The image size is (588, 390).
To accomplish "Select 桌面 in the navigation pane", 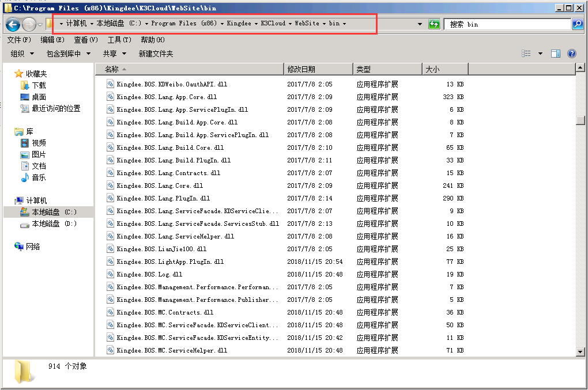I will coord(39,97).
